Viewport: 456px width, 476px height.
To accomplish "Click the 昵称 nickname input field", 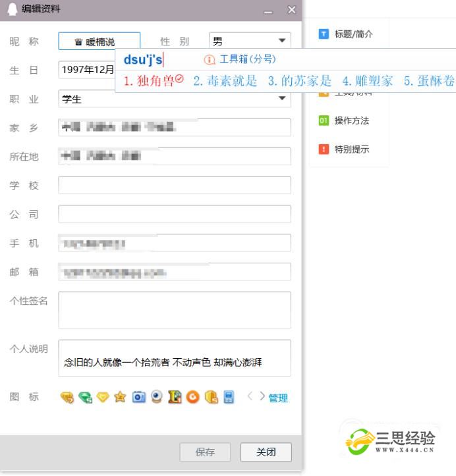I will (x=99, y=41).
